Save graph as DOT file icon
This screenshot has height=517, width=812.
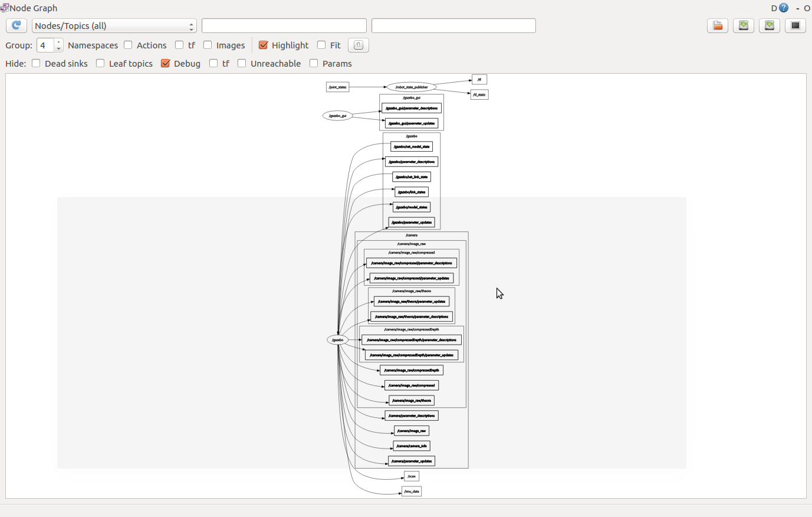[744, 25]
